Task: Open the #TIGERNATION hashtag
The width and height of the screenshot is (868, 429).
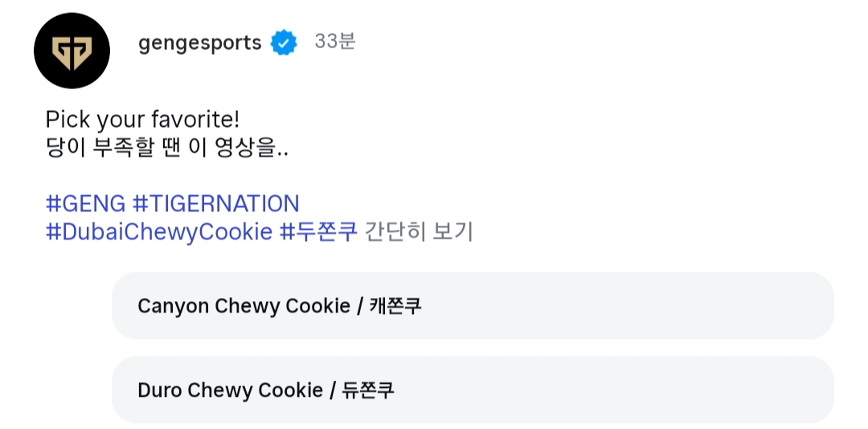Action: [215, 203]
